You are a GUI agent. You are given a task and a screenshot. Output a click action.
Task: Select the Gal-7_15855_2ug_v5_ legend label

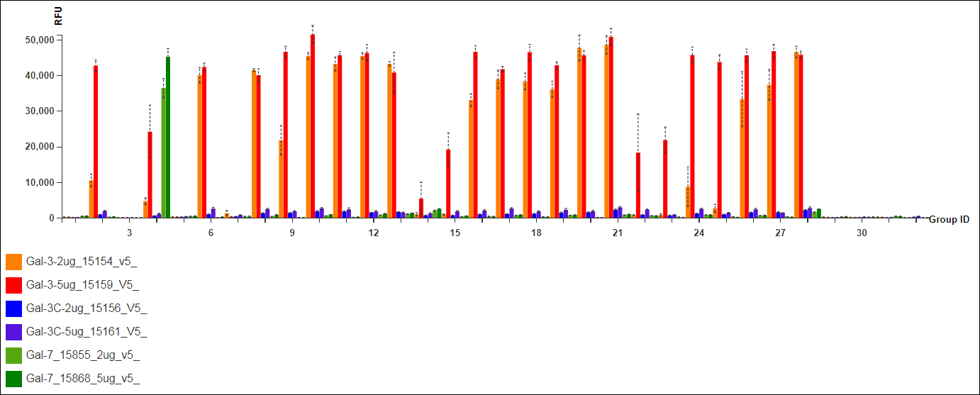(83, 355)
